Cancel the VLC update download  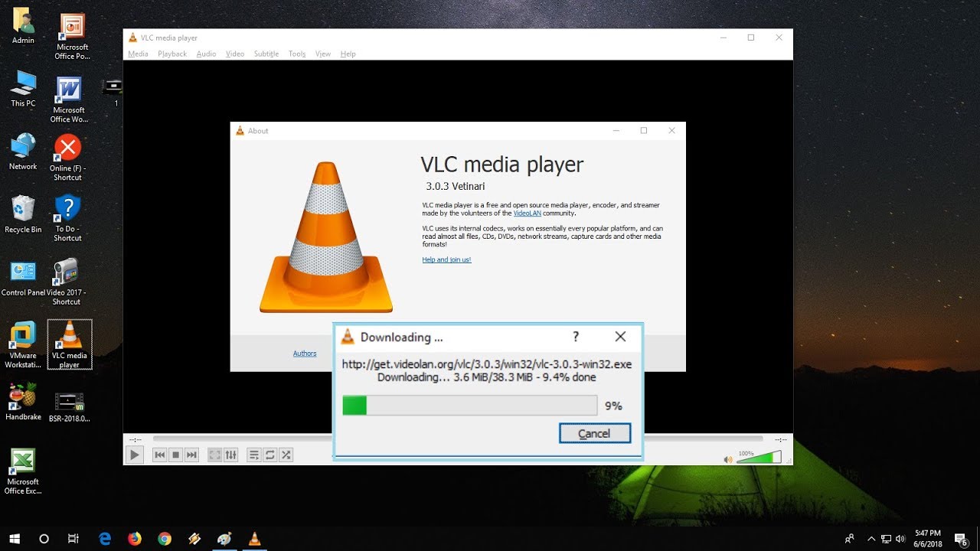click(x=594, y=433)
